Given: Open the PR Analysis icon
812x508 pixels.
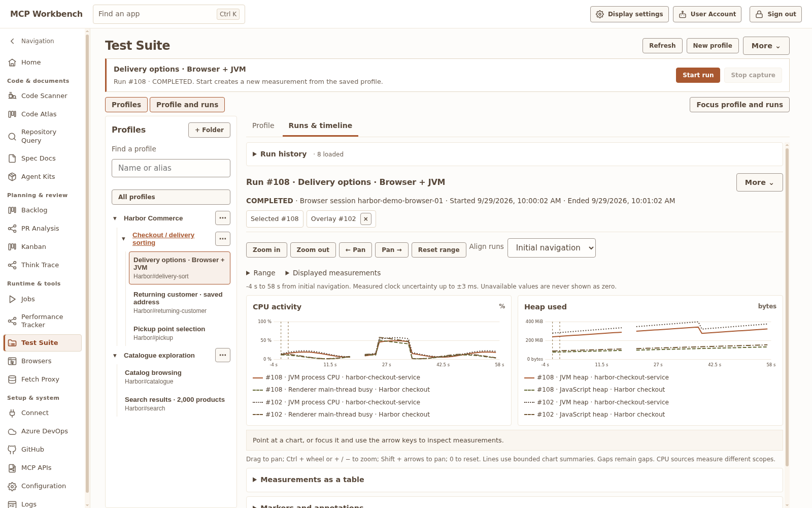Looking at the screenshot, I should click(x=12, y=229).
